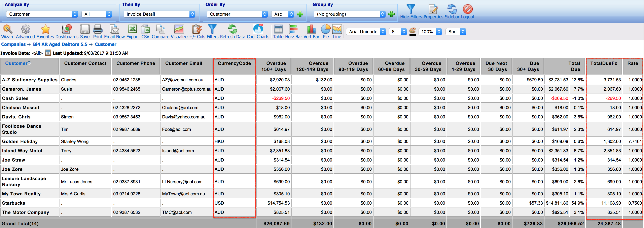Click Golden Holiday customer name
The width and height of the screenshot is (644, 228).
coord(20,141)
